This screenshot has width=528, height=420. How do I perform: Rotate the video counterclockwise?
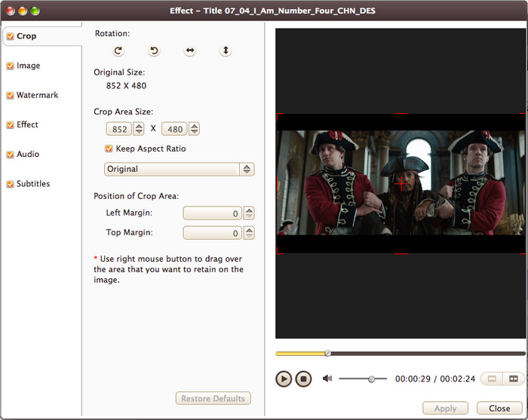[x=154, y=51]
